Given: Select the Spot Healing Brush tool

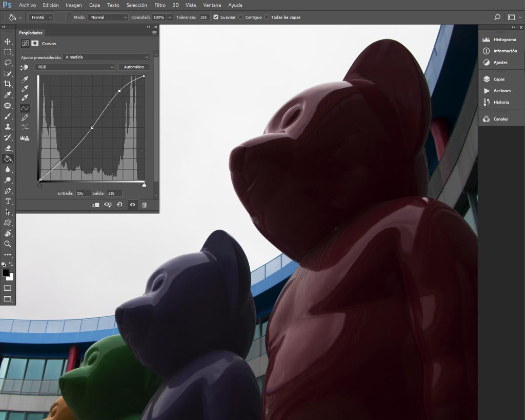Looking at the screenshot, I should tap(7, 106).
